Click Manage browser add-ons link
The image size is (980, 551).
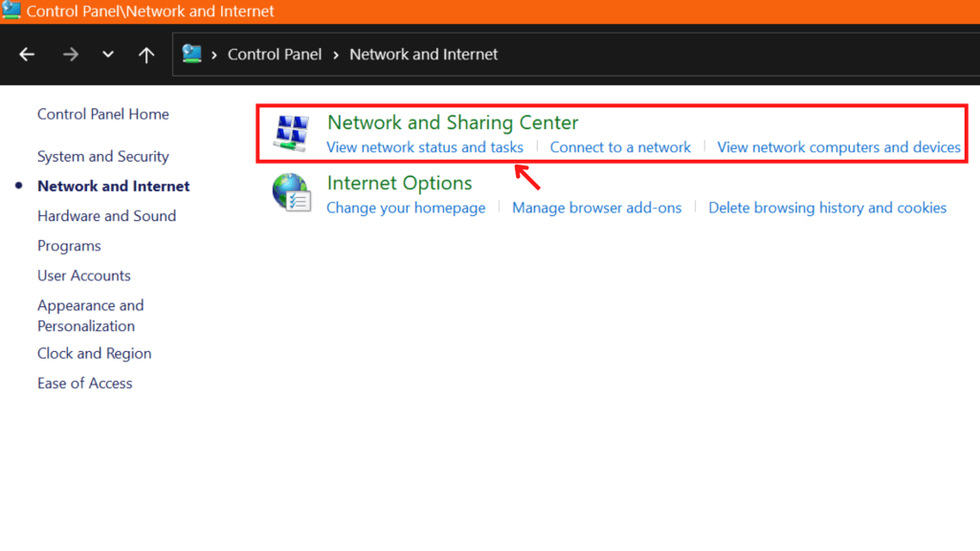[x=597, y=208]
